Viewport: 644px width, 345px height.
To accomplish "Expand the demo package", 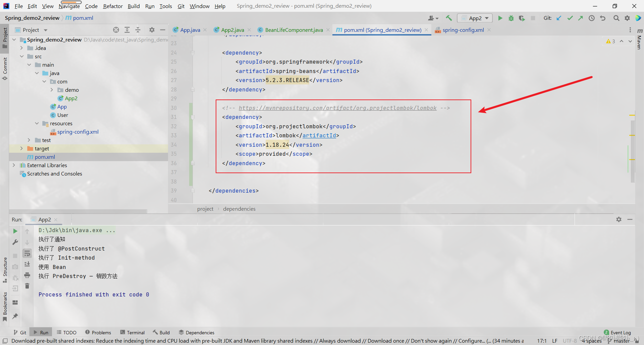I will click(x=52, y=90).
